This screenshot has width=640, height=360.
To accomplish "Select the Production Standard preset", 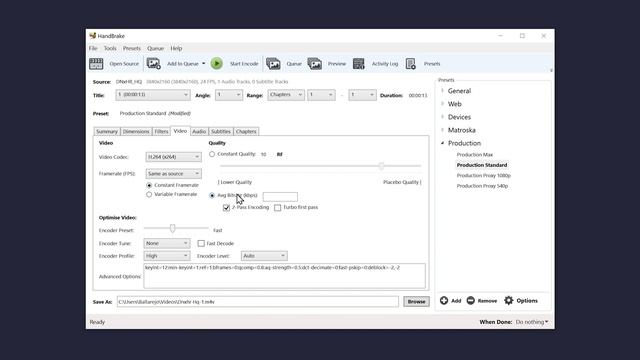I will pos(482,165).
